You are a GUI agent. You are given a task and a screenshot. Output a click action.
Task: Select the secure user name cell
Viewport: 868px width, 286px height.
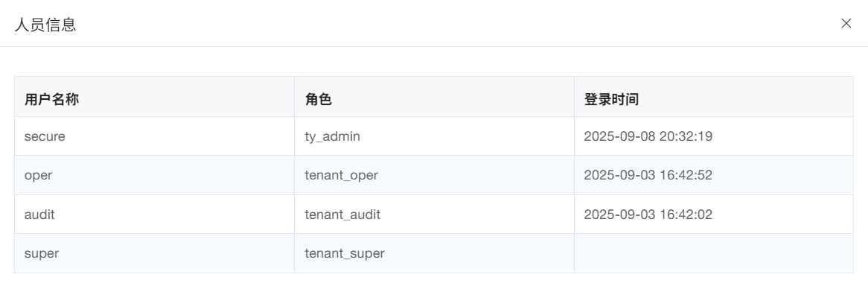pos(154,136)
